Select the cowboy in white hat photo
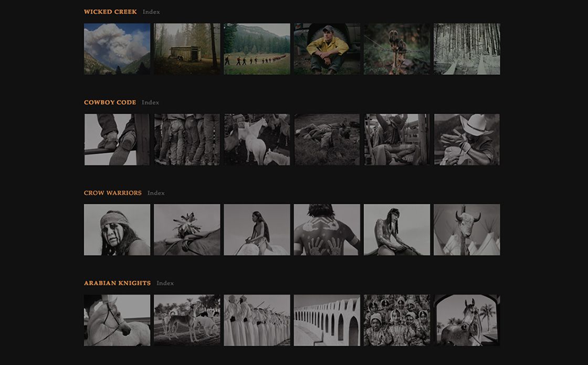Image resolution: width=588 pixels, height=365 pixels. 467,140
